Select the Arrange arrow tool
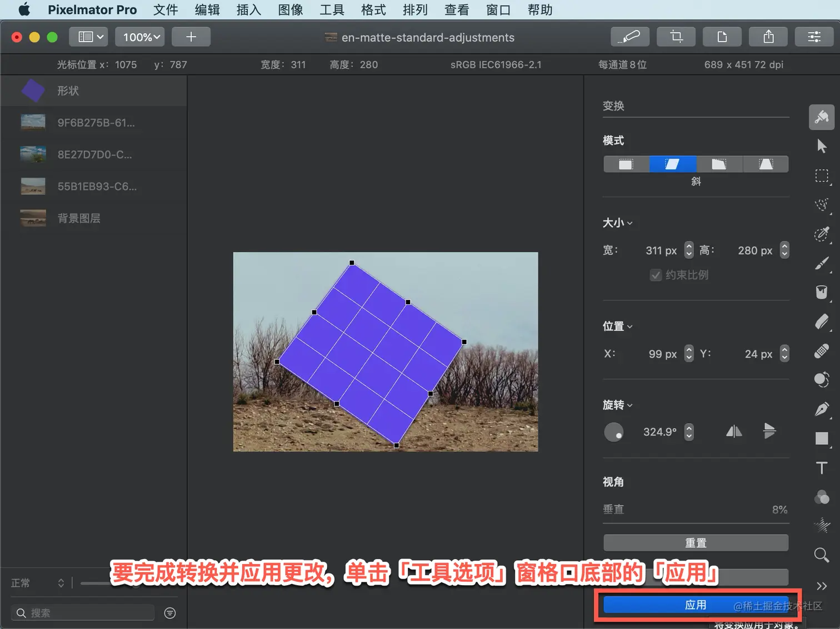Image resolution: width=840 pixels, height=629 pixels. pos(822,146)
